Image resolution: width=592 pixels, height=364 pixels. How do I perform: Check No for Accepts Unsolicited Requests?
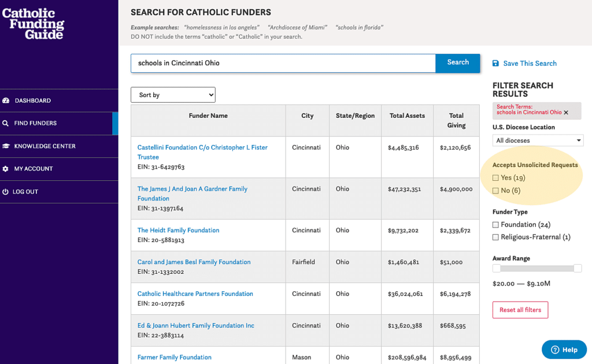click(x=495, y=191)
